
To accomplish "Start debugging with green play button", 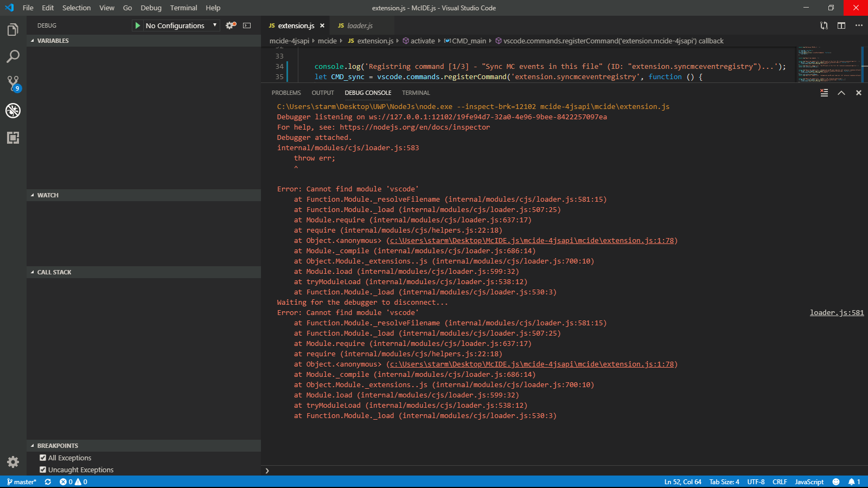I will [138, 25].
